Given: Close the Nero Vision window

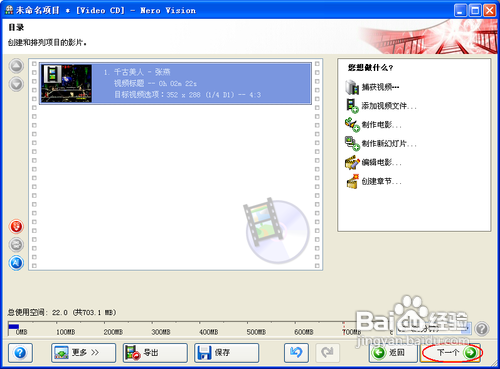Looking at the screenshot, I should click(x=490, y=11).
